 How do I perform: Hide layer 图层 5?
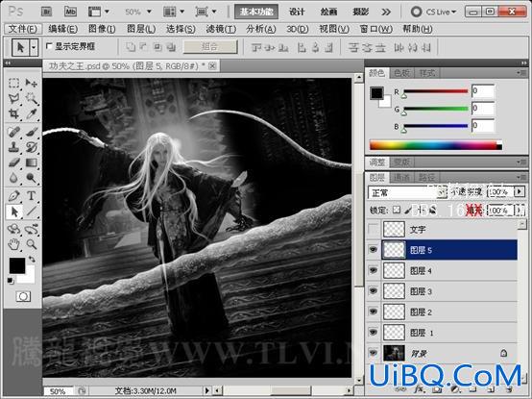pos(374,250)
